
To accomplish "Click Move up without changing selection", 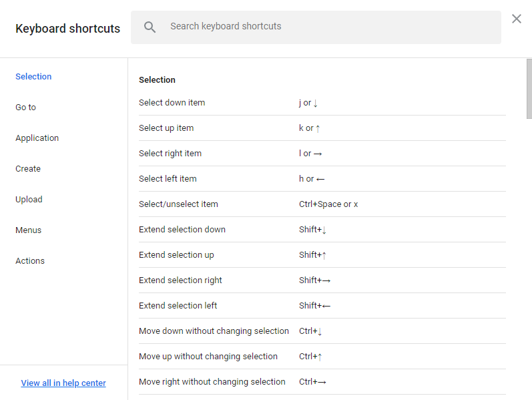I will (x=208, y=357).
